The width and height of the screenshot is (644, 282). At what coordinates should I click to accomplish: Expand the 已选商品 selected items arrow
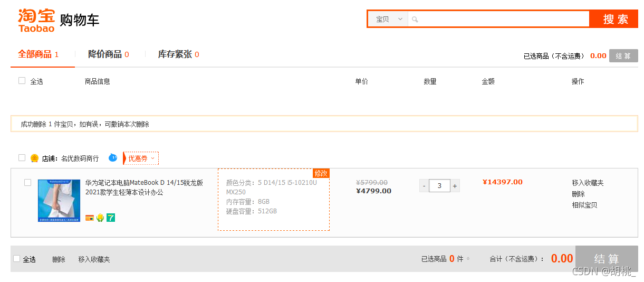coord(468,259)
